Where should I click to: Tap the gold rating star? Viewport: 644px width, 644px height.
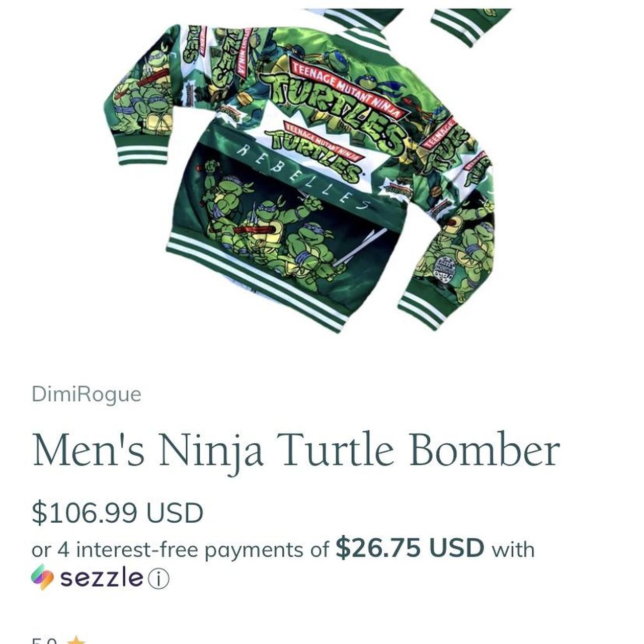tap(76, 640)
